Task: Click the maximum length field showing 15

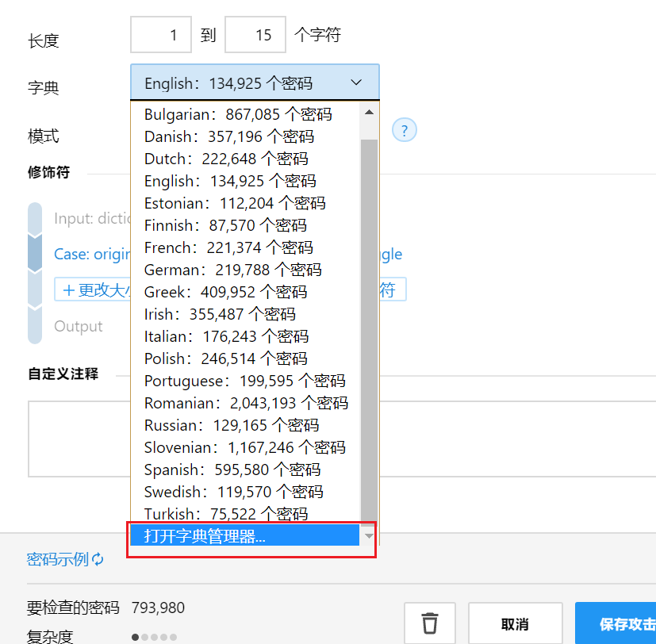Action: pyautogui.click(x=256, y=35)
